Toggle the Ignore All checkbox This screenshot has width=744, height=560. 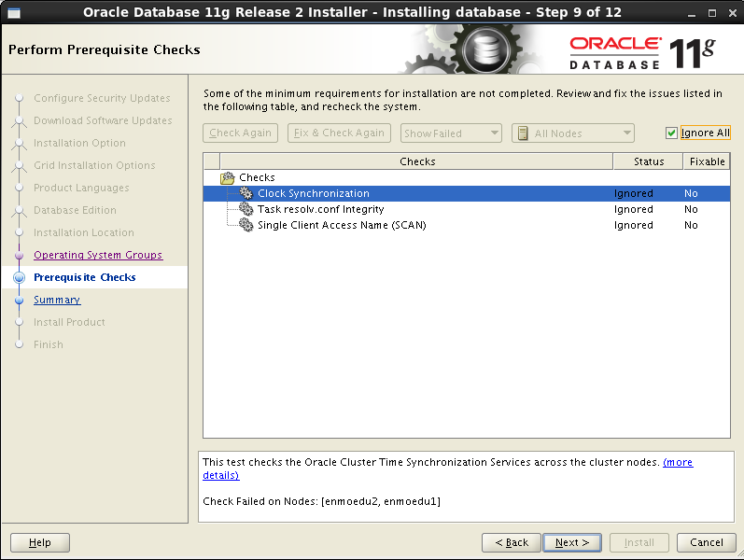pyautogui.click(x=671, y=133)
